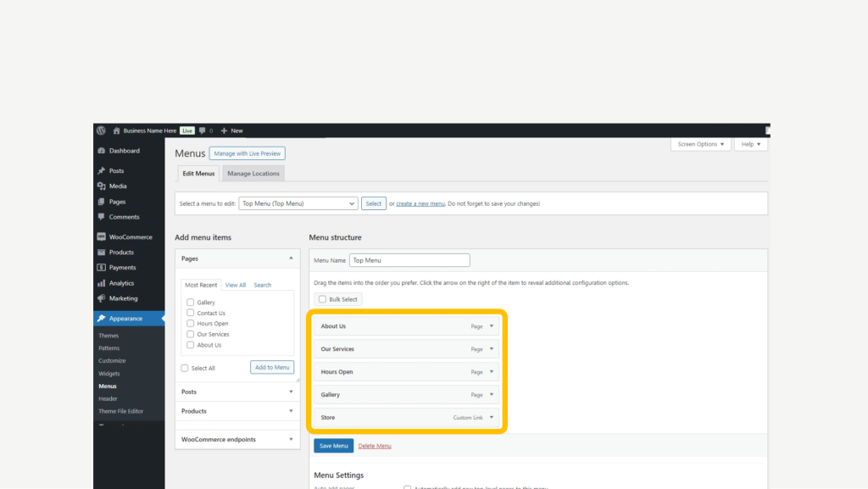Open the comments bubble icon in admin bar
The width and height of the screenshot is (868, 489).
[202, 131]
